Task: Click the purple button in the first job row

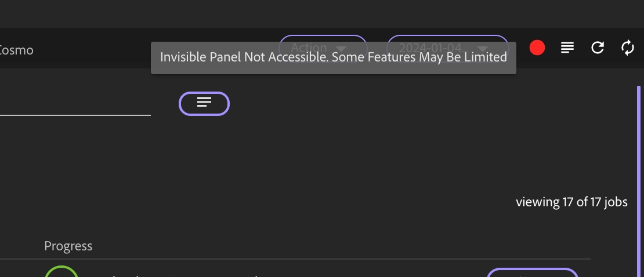Action: pos(532,273)
